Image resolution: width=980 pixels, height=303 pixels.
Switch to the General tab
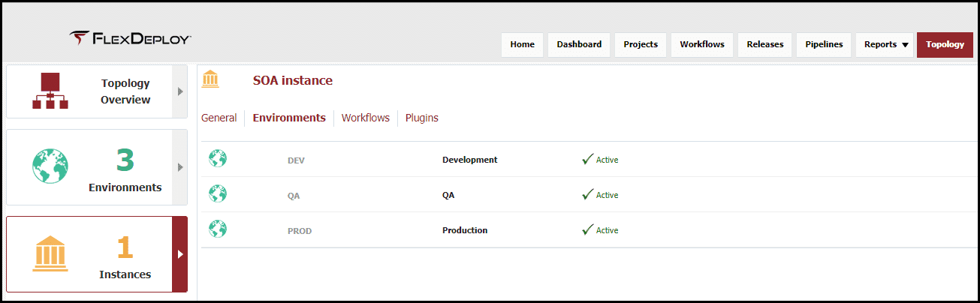(x=219, y=118)
